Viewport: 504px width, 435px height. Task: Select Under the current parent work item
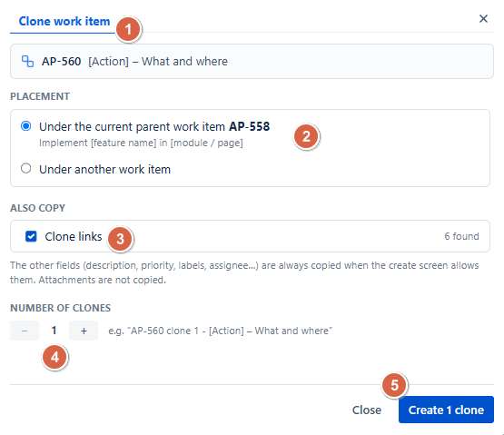tap(25, 126)
